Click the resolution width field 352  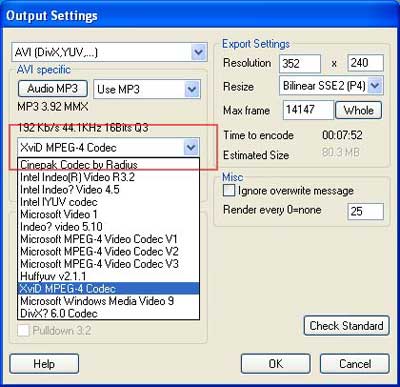tap(300, 63)
